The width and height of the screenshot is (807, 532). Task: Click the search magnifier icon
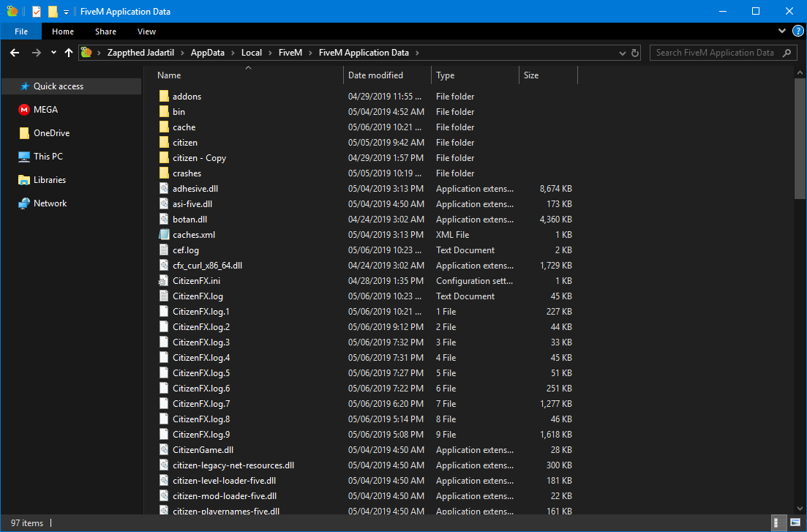click(787, 53)
